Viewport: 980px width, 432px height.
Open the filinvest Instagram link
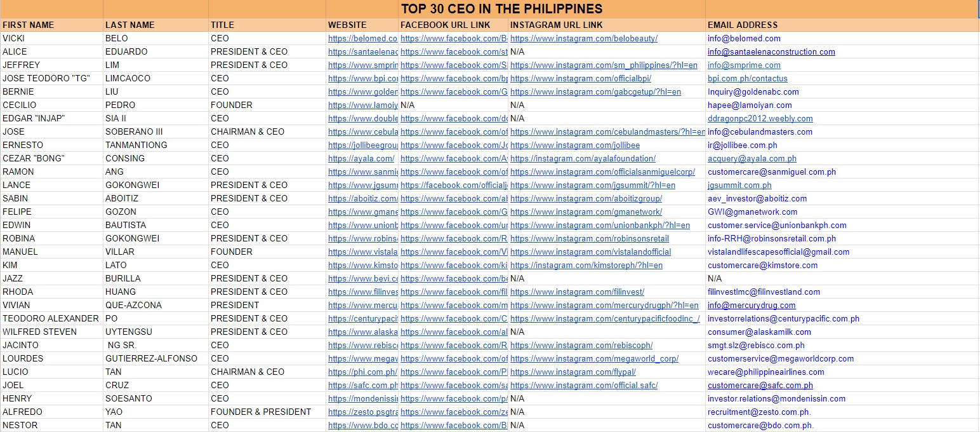pos(577,292)
